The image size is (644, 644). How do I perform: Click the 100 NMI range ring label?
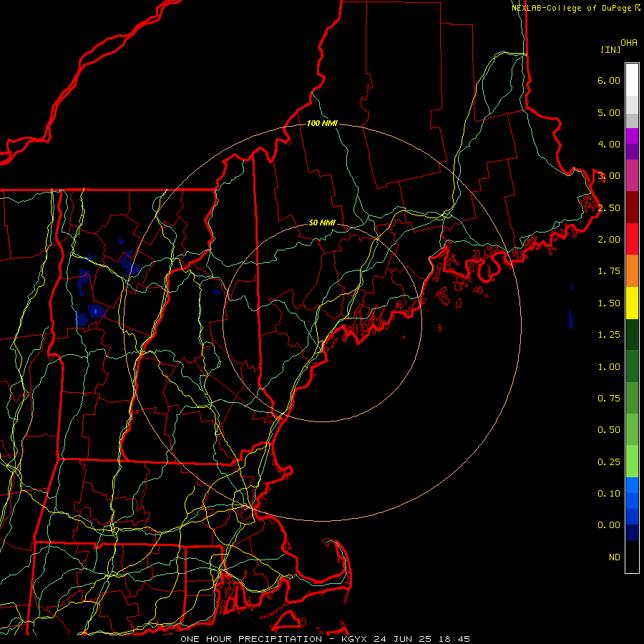[x=322, y=123]
